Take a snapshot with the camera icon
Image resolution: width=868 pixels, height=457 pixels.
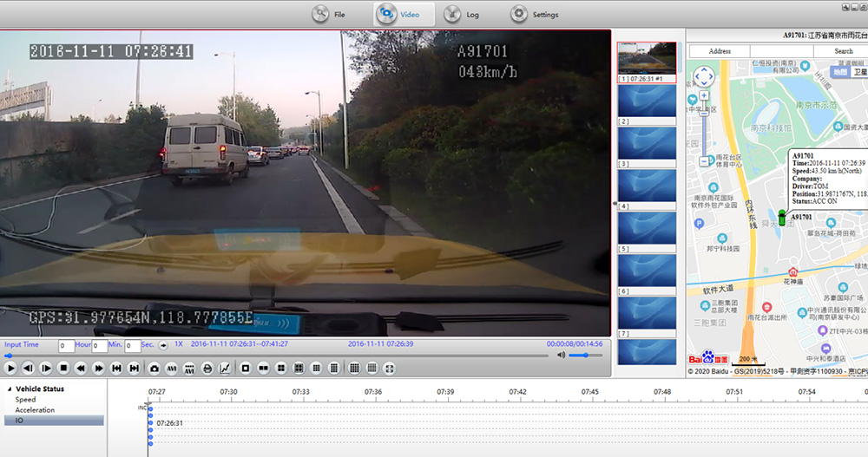click(x=154, y=368)
